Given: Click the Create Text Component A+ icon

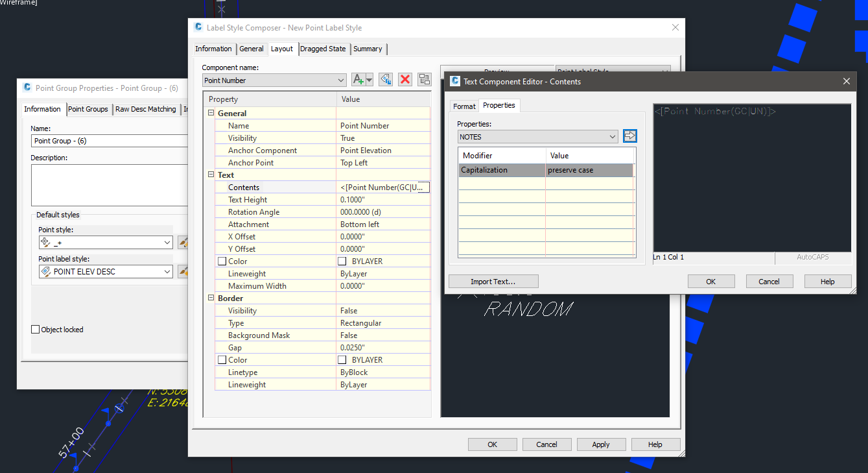Looking at the screenshot, I should 358,79.
